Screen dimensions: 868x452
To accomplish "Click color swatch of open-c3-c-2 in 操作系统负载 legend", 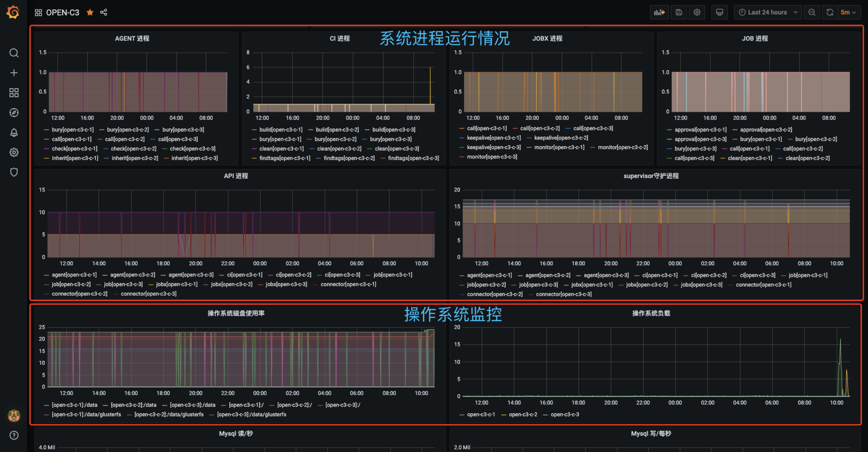I will coord(504,415).
